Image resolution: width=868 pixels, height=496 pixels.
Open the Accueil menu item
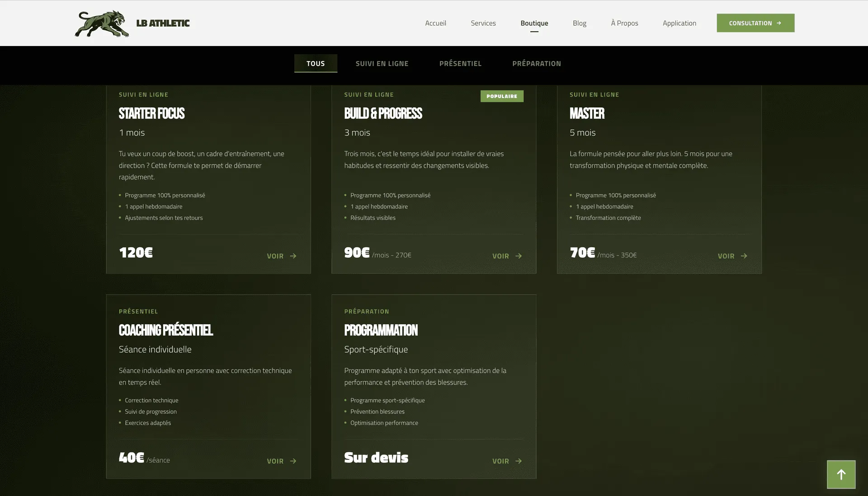[x=435, y=23]
